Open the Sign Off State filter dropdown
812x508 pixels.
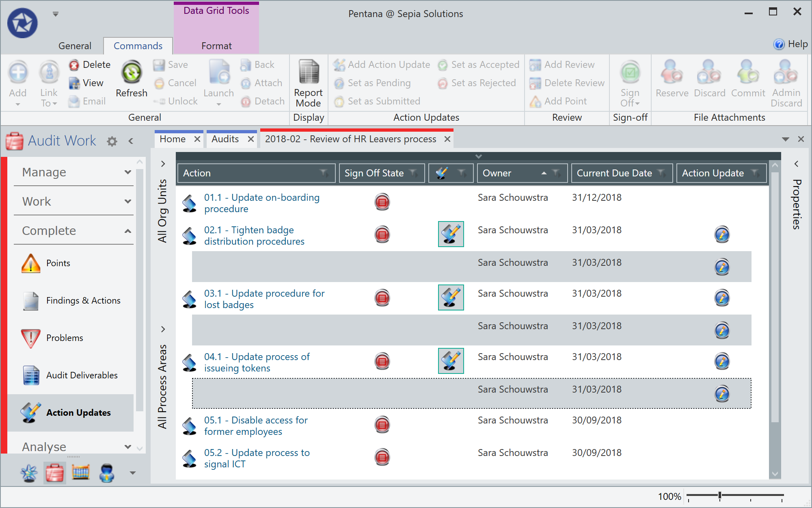414,173
